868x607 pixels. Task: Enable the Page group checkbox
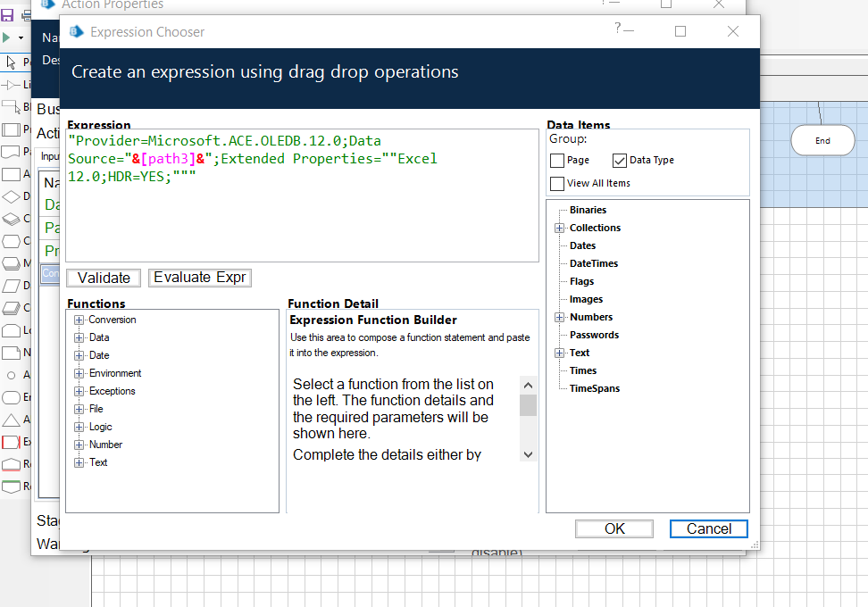557,161
